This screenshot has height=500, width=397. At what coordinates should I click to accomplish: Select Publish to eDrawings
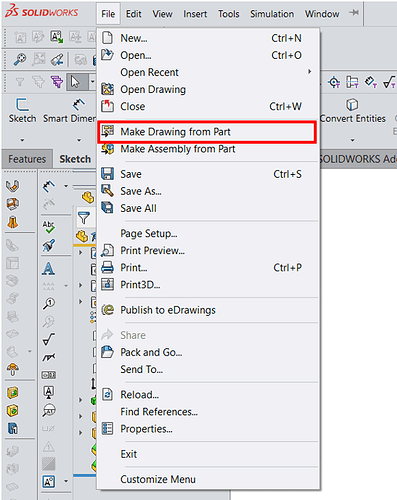click(x=207, y=310)
